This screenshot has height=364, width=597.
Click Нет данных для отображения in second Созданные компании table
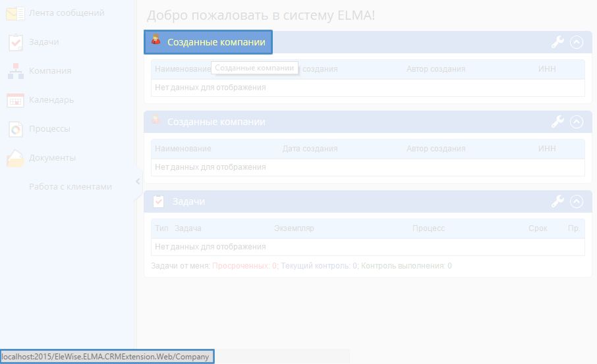click(210, 167)
